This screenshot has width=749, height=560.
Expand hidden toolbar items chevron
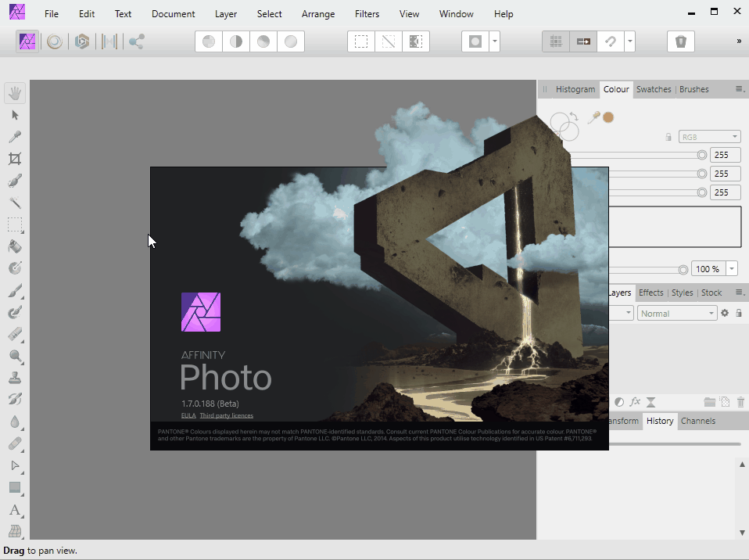tap(739, 41)
